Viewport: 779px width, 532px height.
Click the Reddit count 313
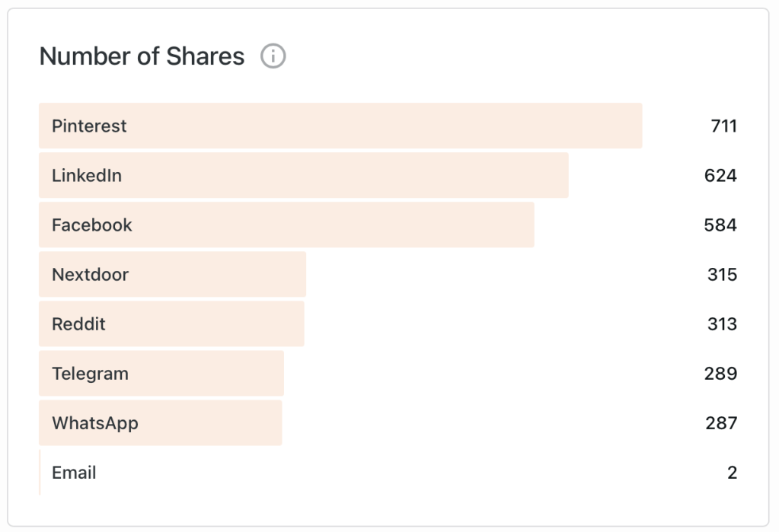click(722, 323)
